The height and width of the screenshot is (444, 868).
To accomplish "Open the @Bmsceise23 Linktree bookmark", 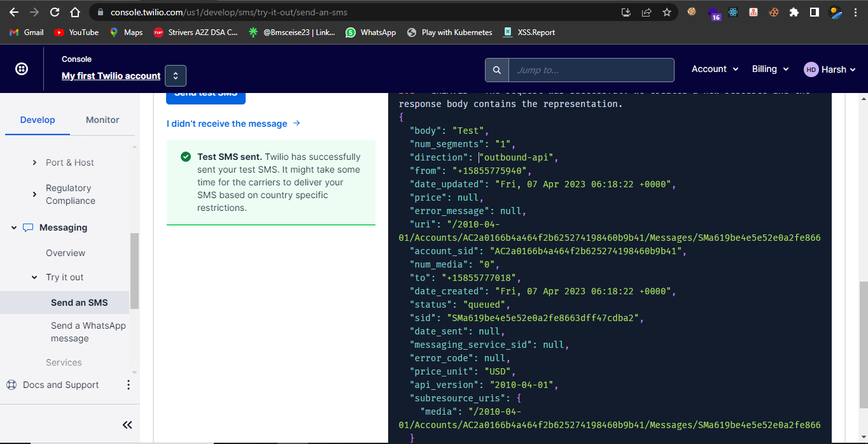I will [x=291, y=32].
